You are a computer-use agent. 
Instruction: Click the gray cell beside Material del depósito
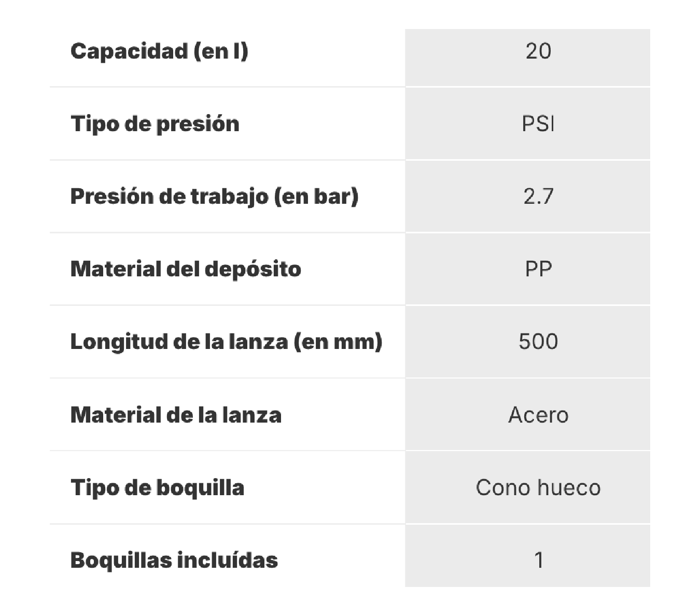[527, 269]
